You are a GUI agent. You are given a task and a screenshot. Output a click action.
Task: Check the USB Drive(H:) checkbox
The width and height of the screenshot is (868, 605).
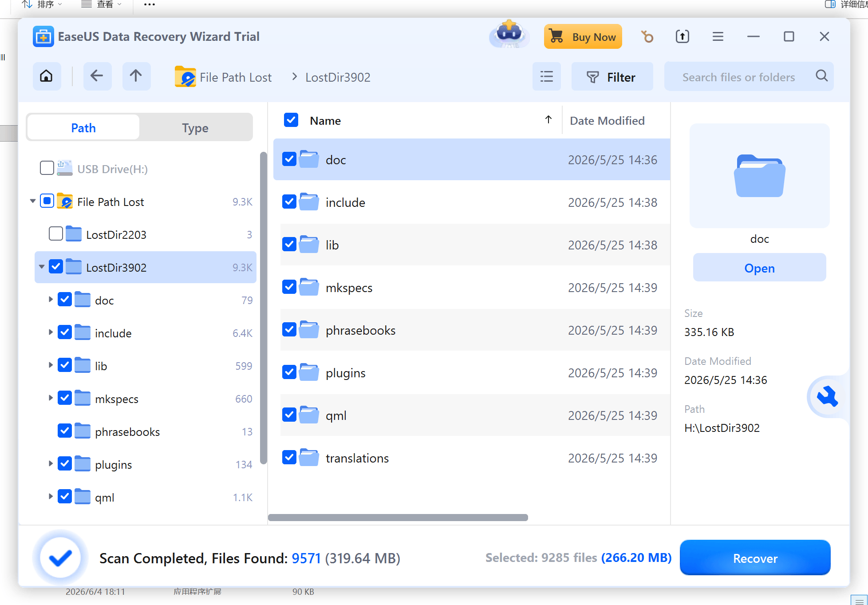coord(47,168)
